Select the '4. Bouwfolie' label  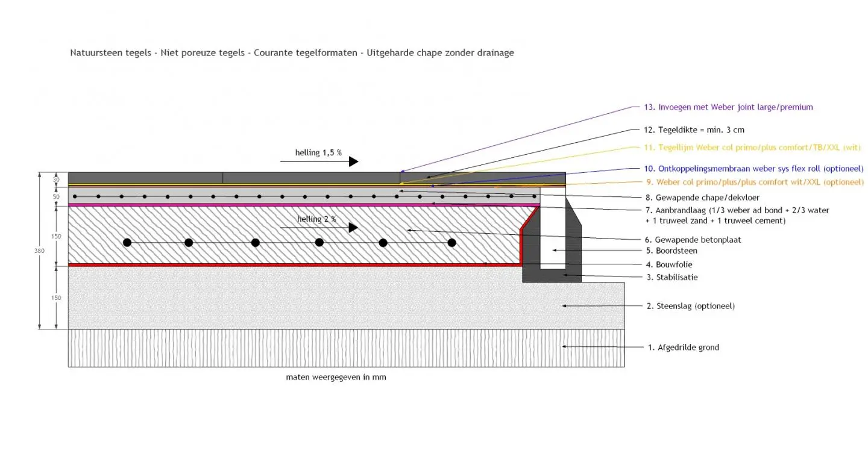coord(669,264)
